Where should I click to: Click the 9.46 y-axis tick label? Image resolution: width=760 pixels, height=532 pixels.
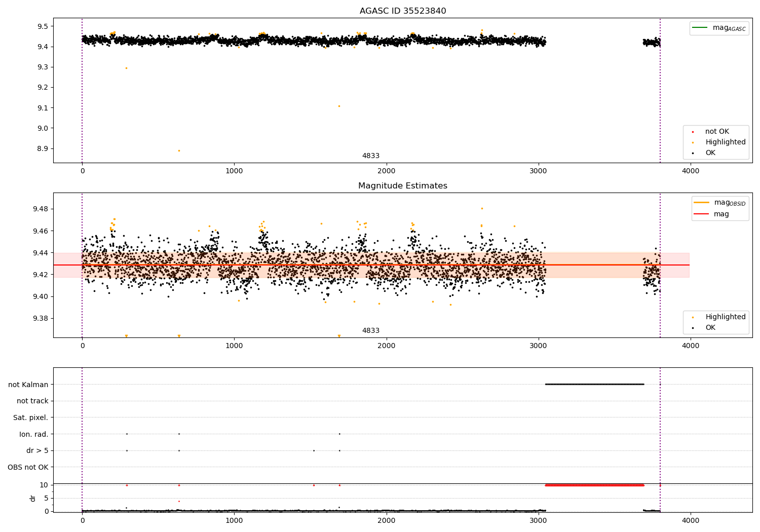pos(41,231)
